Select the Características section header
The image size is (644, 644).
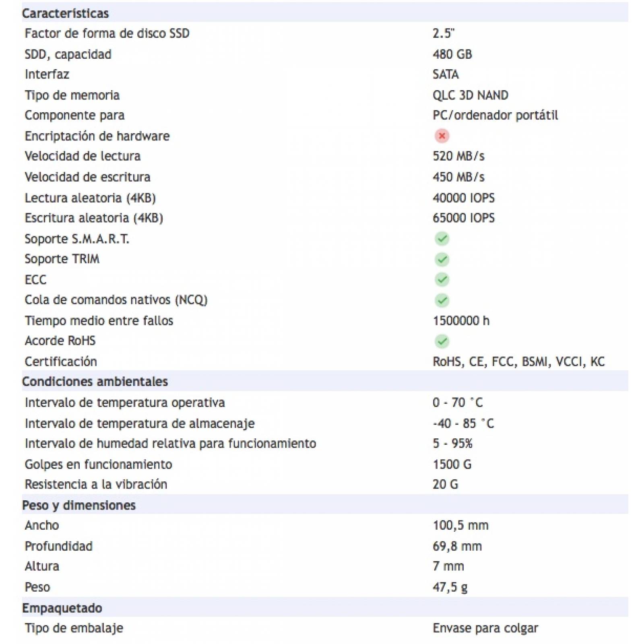coord(65,13)
